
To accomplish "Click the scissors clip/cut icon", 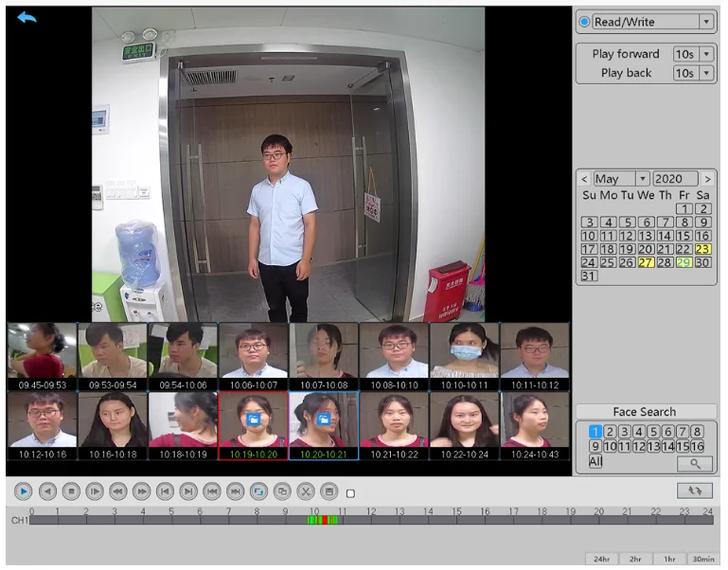I will 306,491.
